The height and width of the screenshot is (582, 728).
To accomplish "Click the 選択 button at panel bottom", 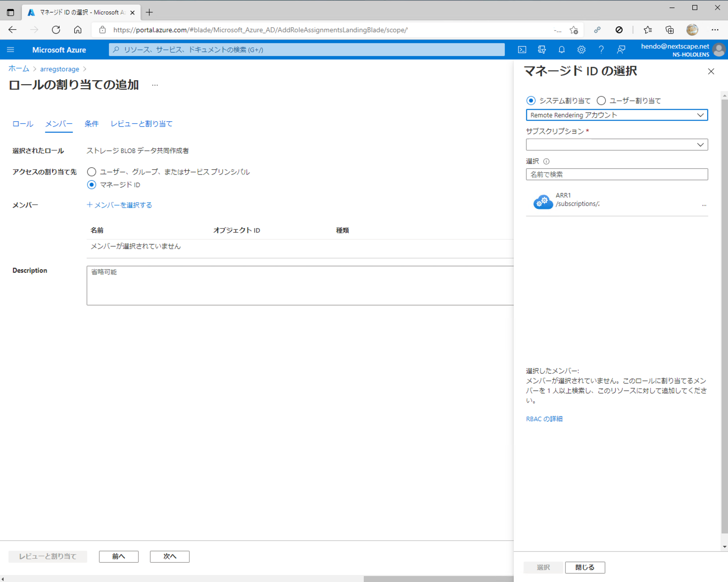I will [543, 567].
